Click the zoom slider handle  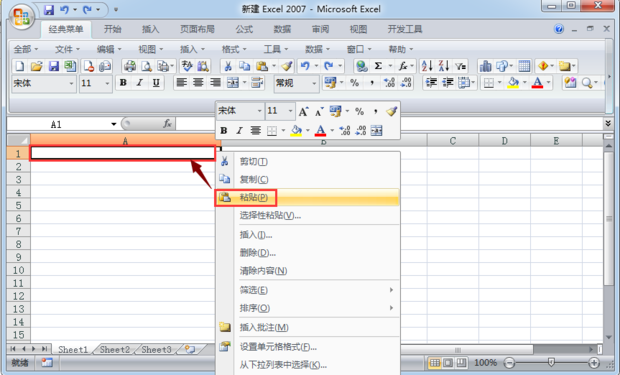tap(551, 362)
